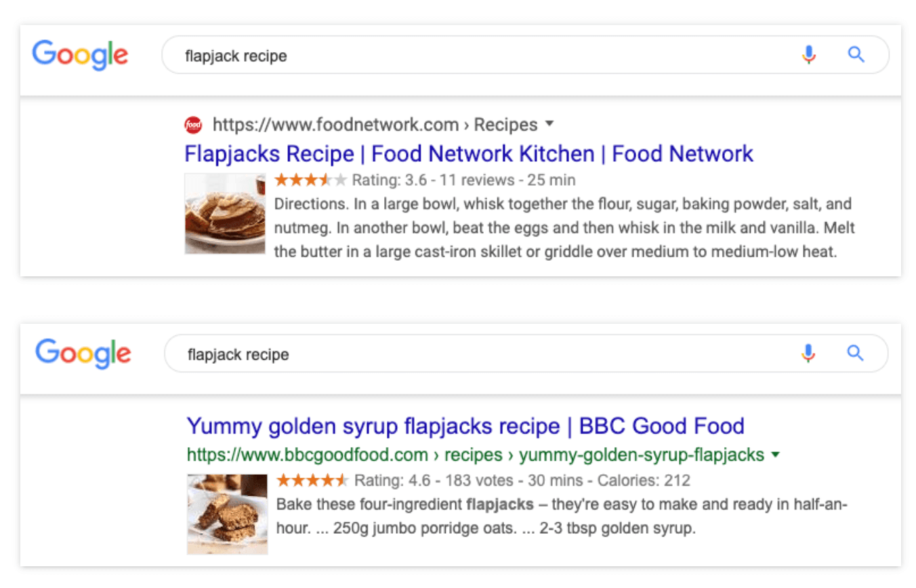Click the flapjack bars thumbnail of BBC result
Viewport: 916px width, 588px height.
click(x=227, y=514)
